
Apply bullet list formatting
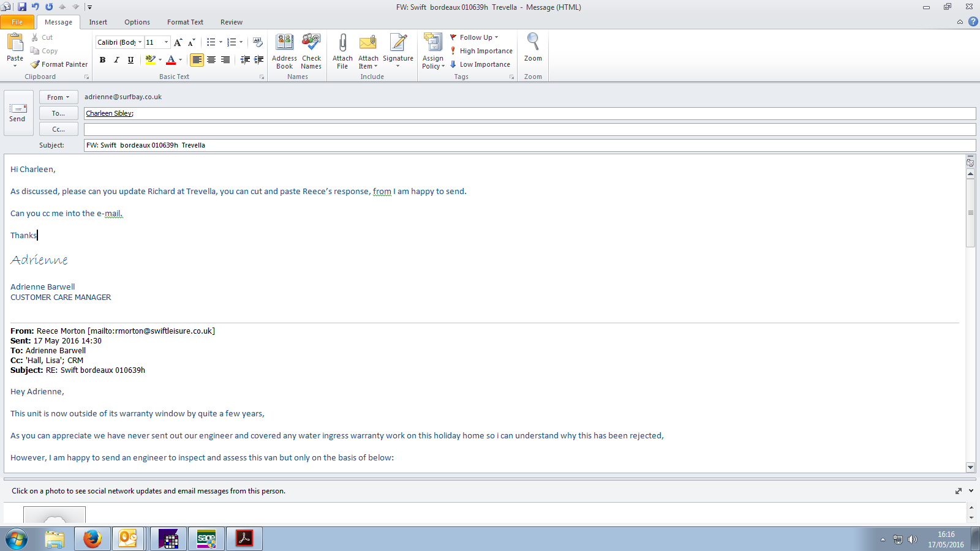tap(211, 42)
